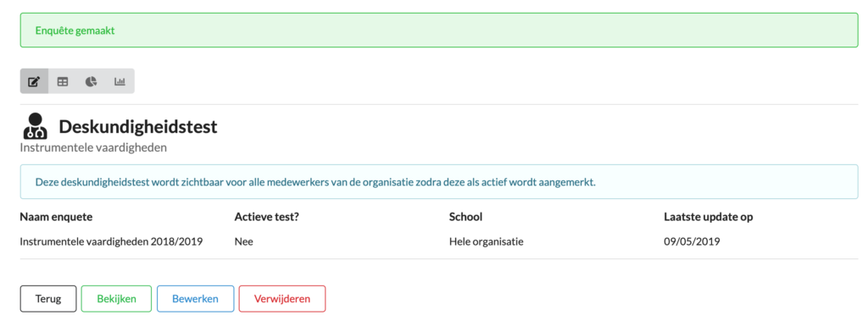Click the 'School' column header

[x=465, y=217]
